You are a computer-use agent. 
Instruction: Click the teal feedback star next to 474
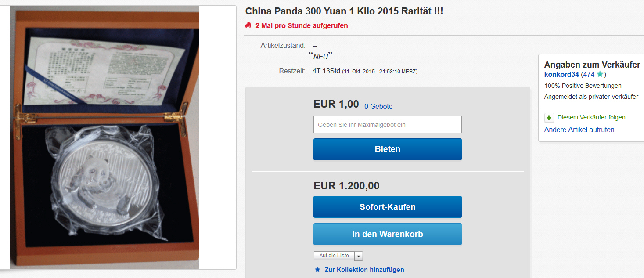point(600,74)
